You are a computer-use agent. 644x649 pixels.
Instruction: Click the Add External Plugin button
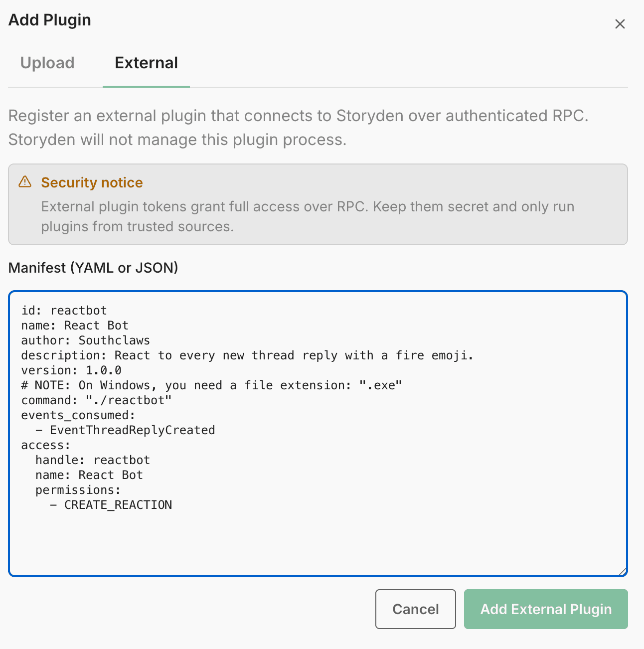tap(545, 609)
